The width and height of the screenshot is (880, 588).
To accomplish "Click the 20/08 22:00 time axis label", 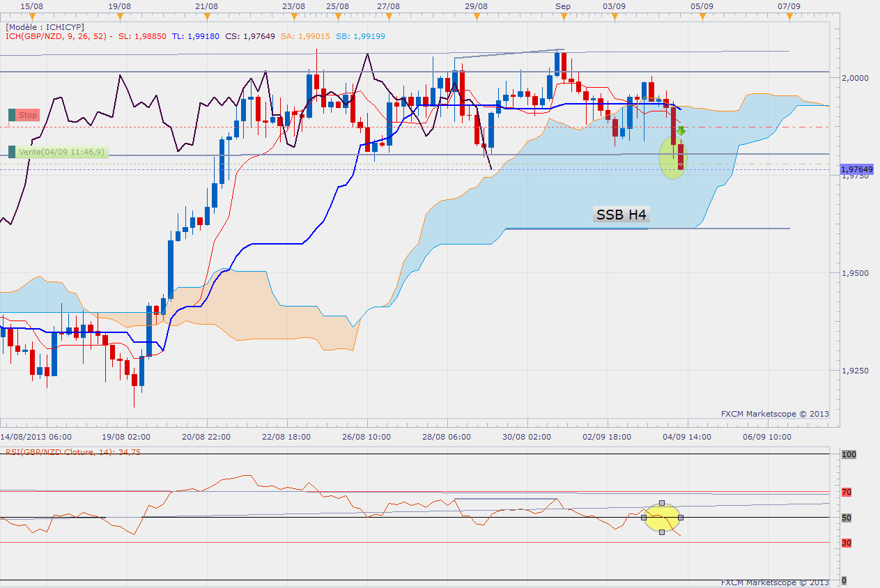I will (207, 437).
